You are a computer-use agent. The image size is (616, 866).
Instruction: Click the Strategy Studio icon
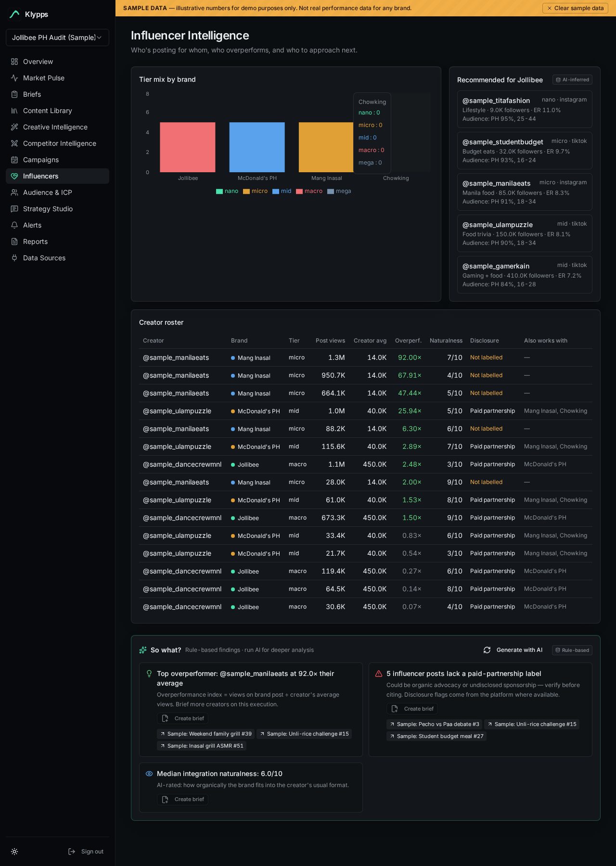(x=14, y=209)
